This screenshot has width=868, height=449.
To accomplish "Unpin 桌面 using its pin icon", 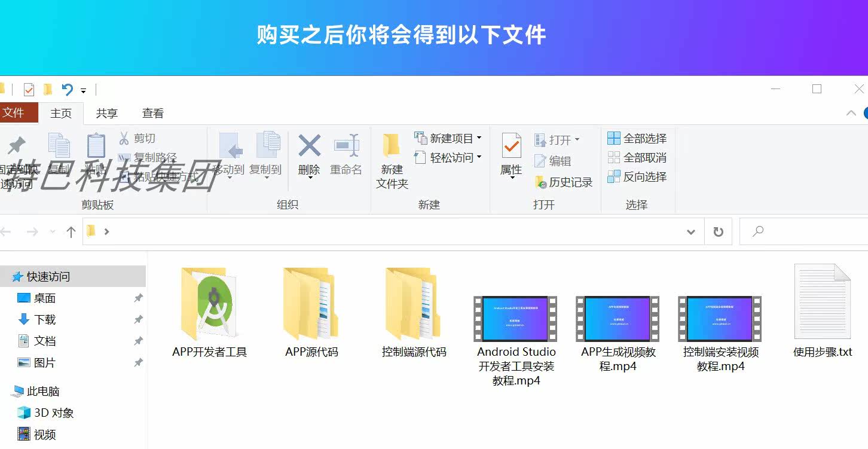I will coord(138,298).
